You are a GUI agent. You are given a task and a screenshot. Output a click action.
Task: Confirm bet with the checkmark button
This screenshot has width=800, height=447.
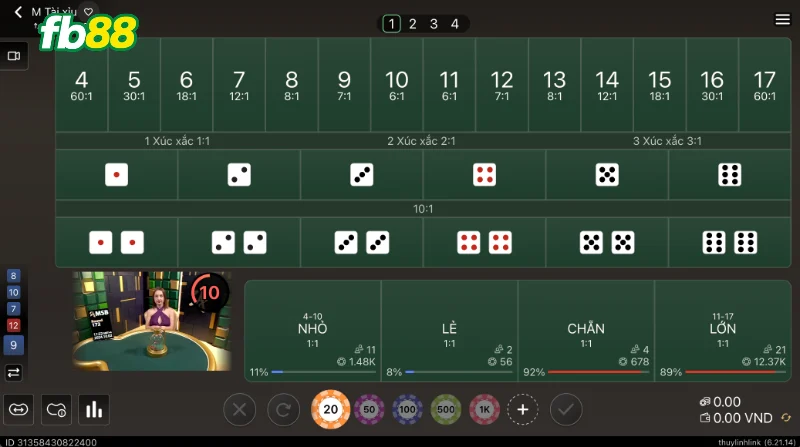pos(566,409)
